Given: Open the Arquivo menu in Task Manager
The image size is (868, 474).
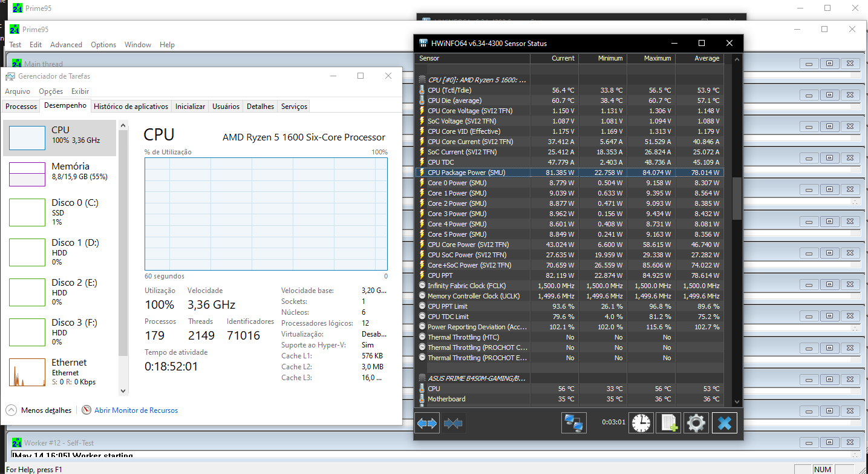Looking at the screenshot, I should (18, 91).
